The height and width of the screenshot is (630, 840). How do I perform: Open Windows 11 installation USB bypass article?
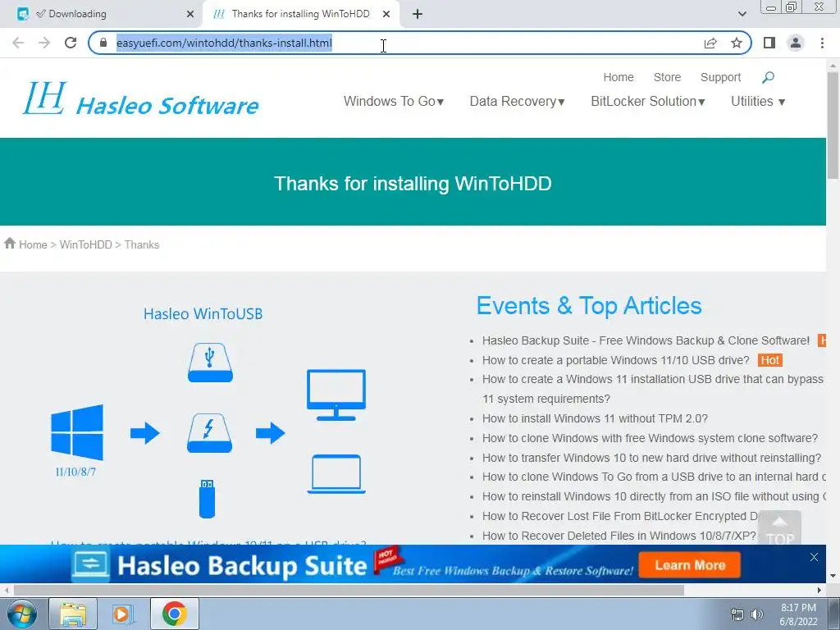pos(652,389)
